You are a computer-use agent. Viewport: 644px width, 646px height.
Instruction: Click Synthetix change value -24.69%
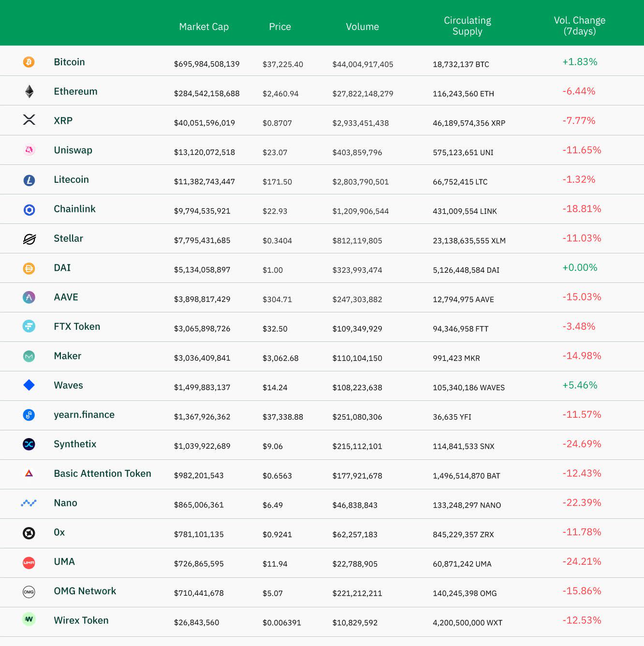[582, 444]
